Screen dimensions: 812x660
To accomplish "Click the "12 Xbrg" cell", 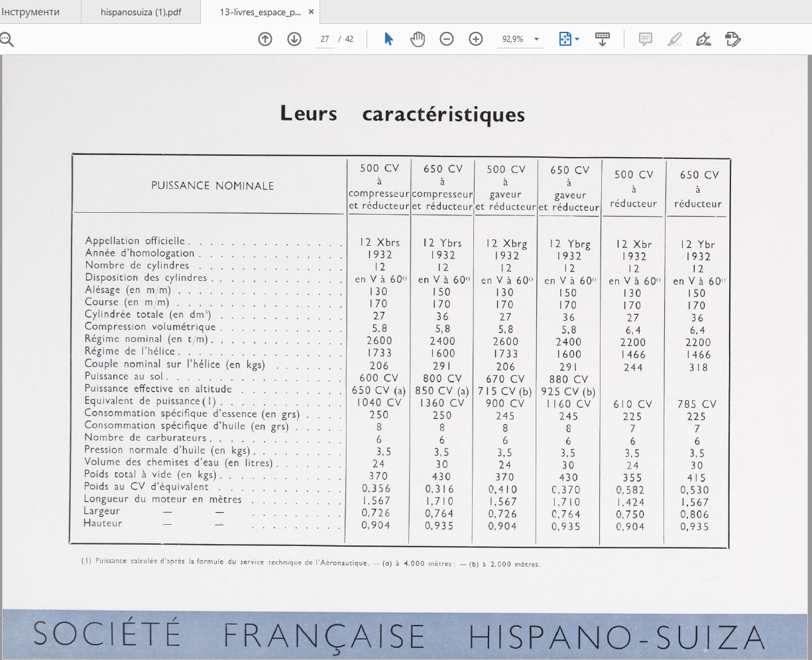I will [506, 244].
